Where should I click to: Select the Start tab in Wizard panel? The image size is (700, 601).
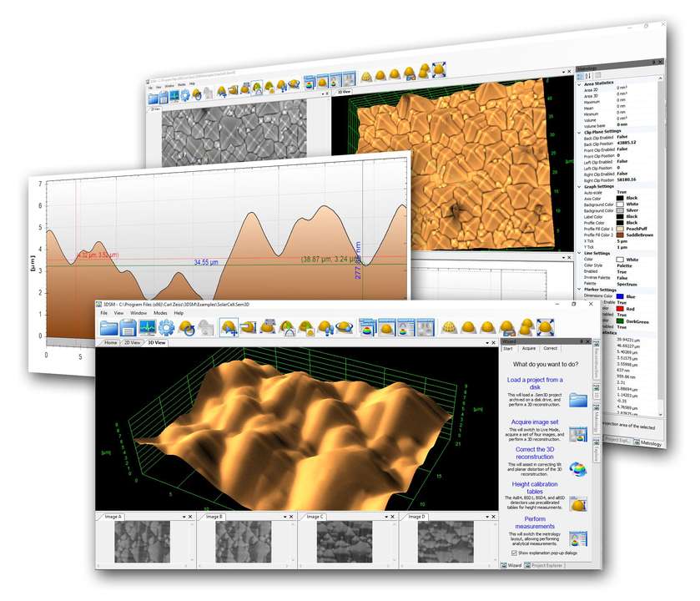[508, 348]
